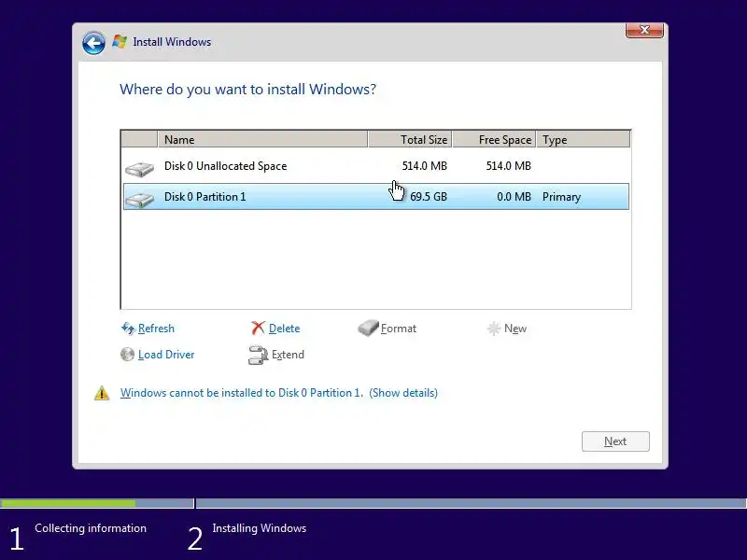Click the Type column header
The image size is (747, 560).
coord(583,139)
